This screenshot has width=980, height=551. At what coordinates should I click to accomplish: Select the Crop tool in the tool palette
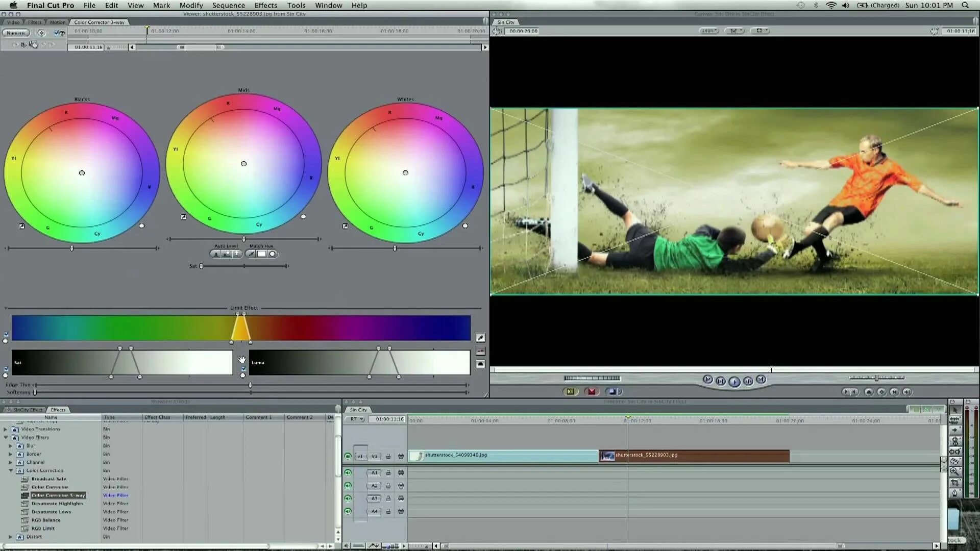(x=955, y=482)
